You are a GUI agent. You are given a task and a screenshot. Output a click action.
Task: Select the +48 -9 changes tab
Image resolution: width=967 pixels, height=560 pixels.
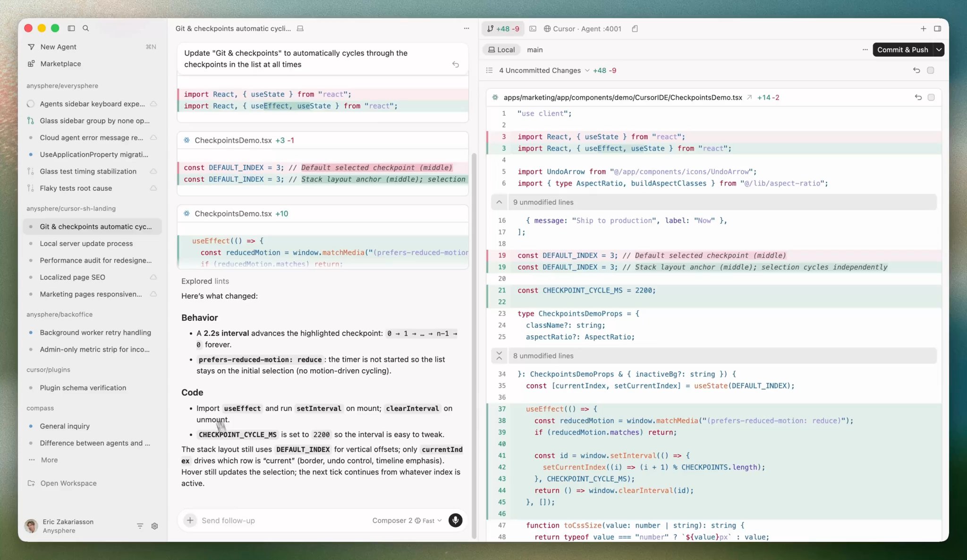pyautogui.click(x=503, y=29)
